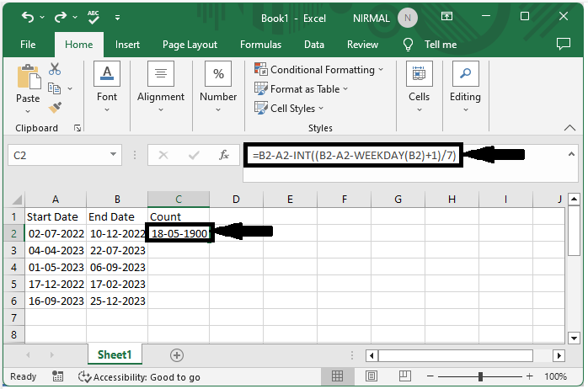Click the Undo arrow icon
This screenshot has height=389, width=588.
click(29, 16)
